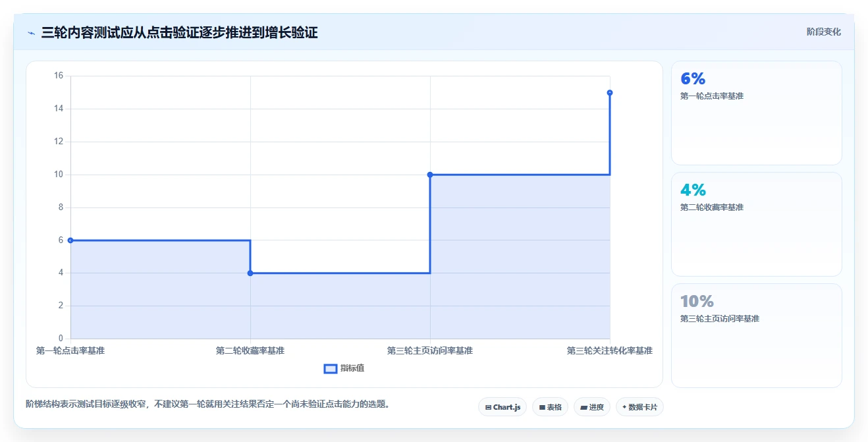This screenshot has width=868, height=442.
Task: Click the data point at value 4
Action: 250,273
